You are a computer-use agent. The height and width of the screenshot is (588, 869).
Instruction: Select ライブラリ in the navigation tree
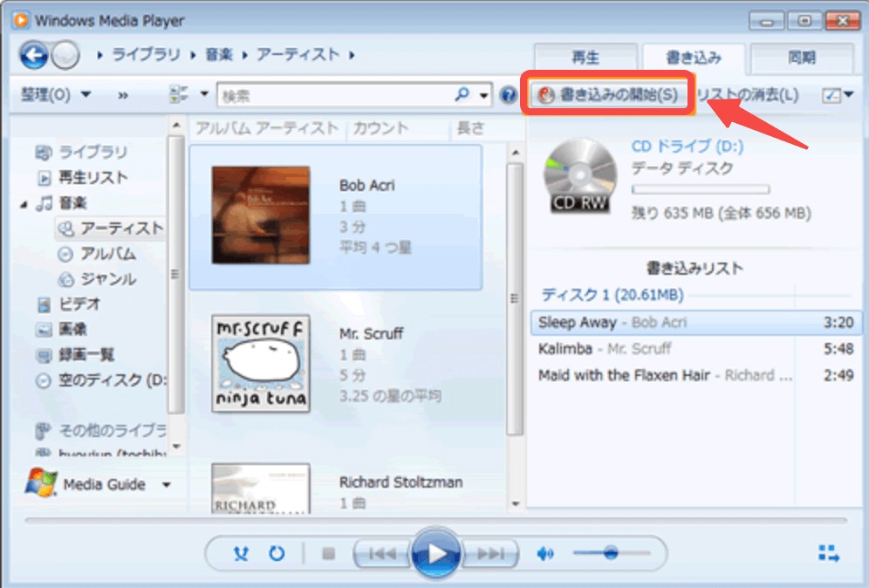click(93, 152)
